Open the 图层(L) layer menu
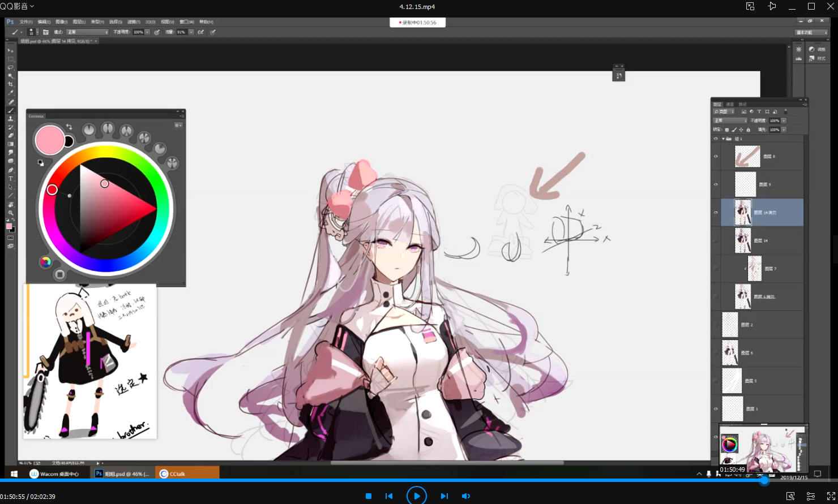 pos(79,22)
